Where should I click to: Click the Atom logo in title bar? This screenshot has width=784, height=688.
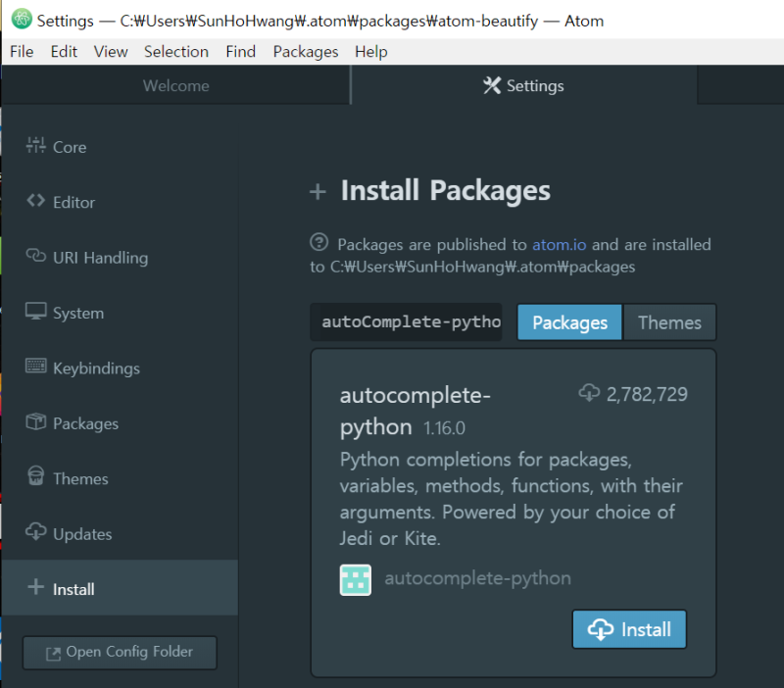coord(22,20)
